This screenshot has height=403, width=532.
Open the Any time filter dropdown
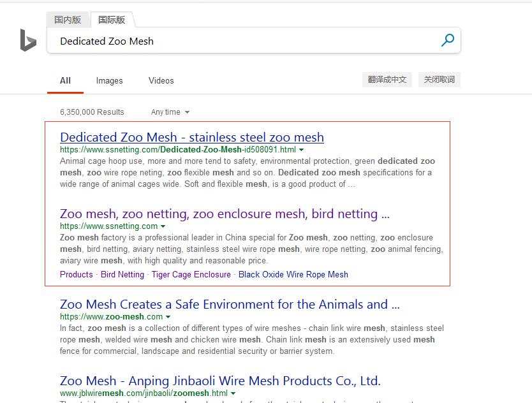(x=169, y=112)
